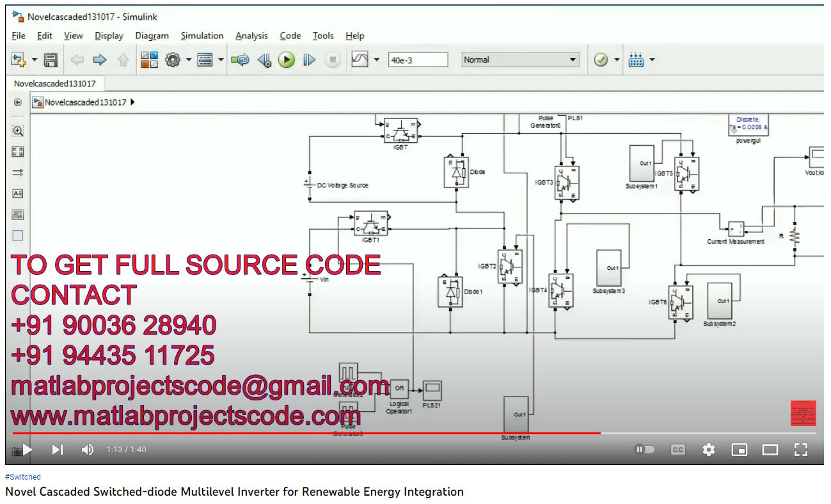
Task: Click the #Switched hashtag link
Action: tap(23, 477)
